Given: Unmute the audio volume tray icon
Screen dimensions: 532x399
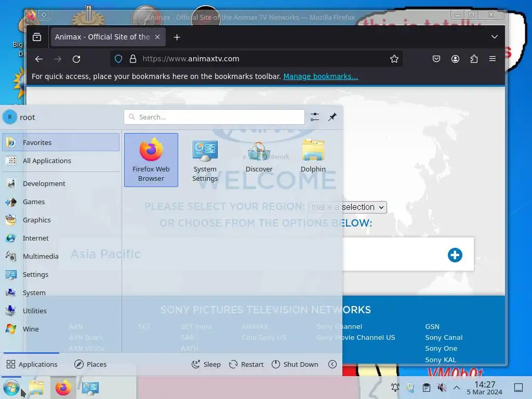Looking at the screenshot, I should point(442,388).
